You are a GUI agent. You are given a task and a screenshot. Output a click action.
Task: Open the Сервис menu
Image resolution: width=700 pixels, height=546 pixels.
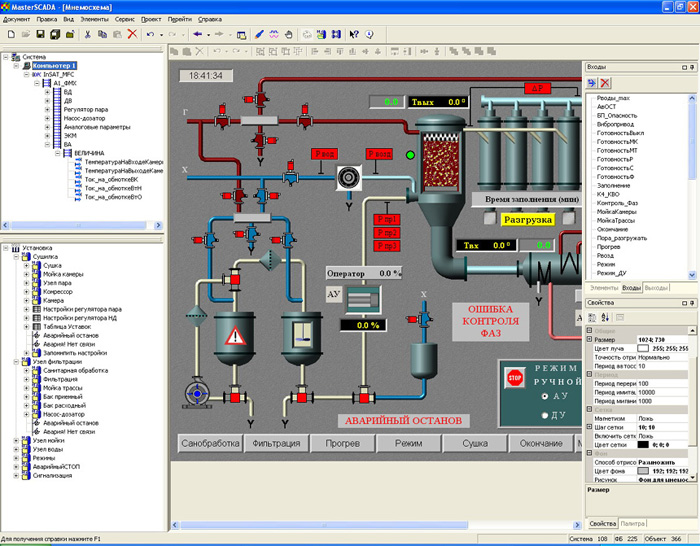(125, 19)
